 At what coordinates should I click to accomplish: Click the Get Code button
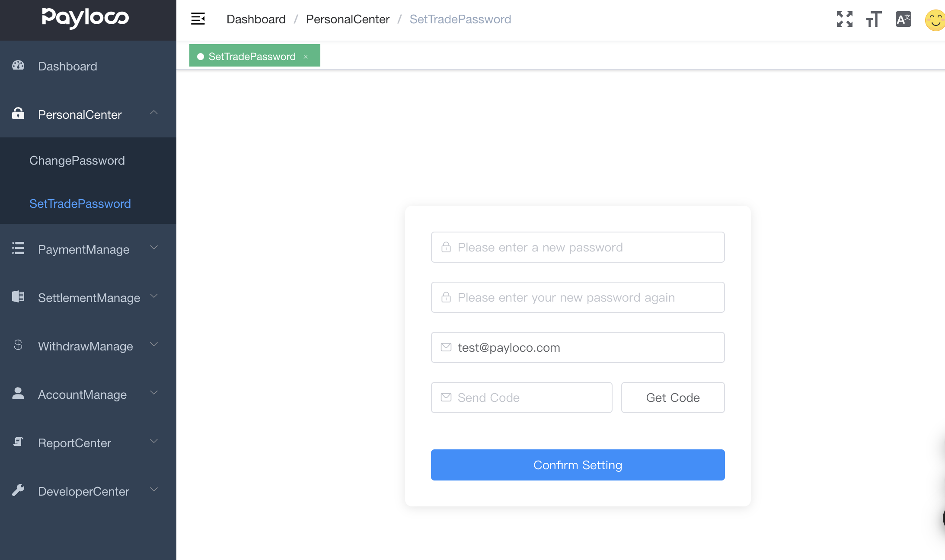coord(673,398)
